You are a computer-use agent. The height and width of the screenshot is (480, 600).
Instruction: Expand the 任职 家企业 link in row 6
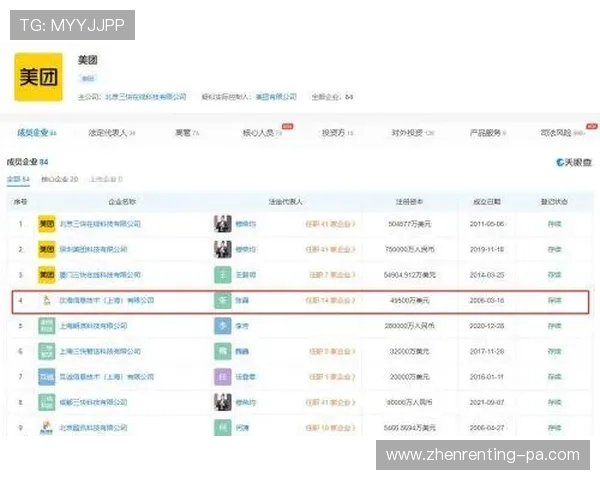pos(332,351)
